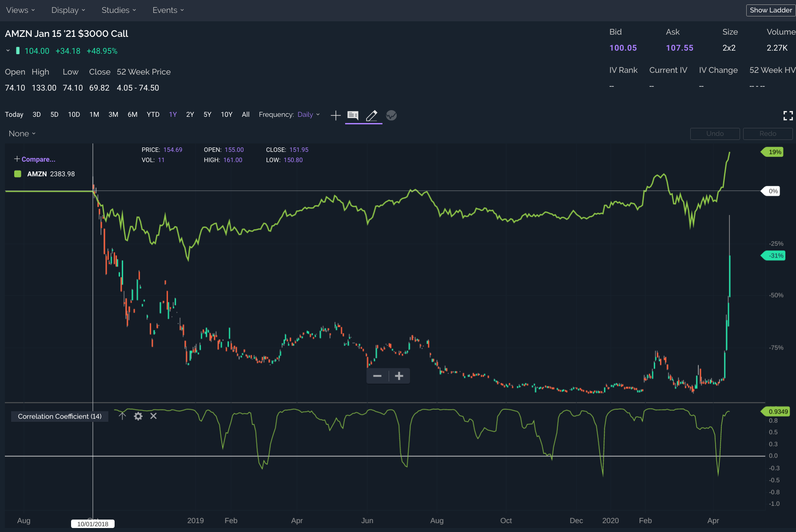The image size is (796, 532).
Task: Open Correlation Coefficient settings gear
Action: point(138,416)
